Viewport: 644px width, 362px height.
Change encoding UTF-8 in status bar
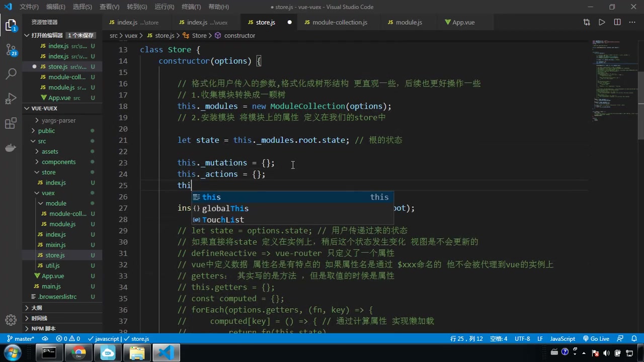pyautogui.click(x=522, y=339)
